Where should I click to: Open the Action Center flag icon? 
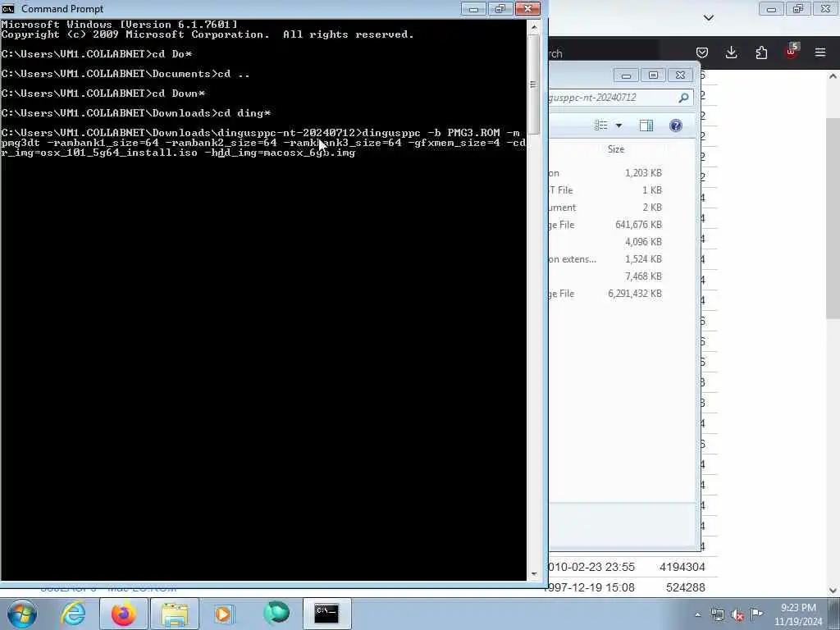[x=756, y=614]
